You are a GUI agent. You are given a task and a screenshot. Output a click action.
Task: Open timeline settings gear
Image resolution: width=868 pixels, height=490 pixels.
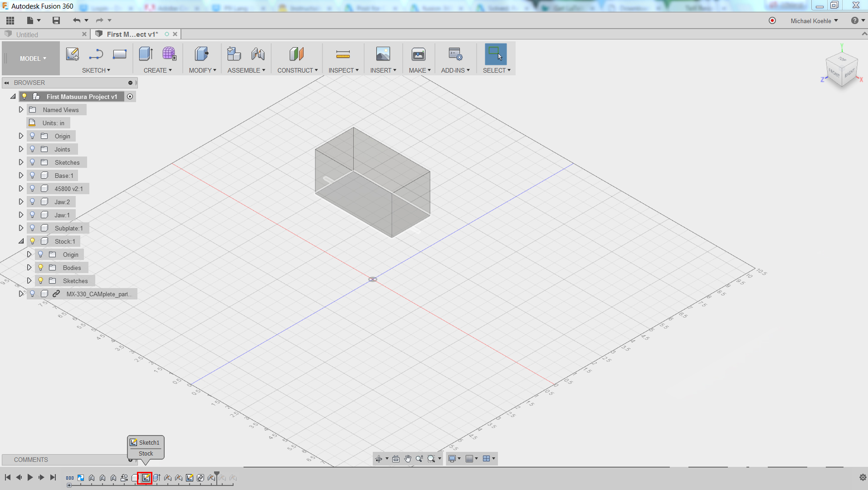863,477
